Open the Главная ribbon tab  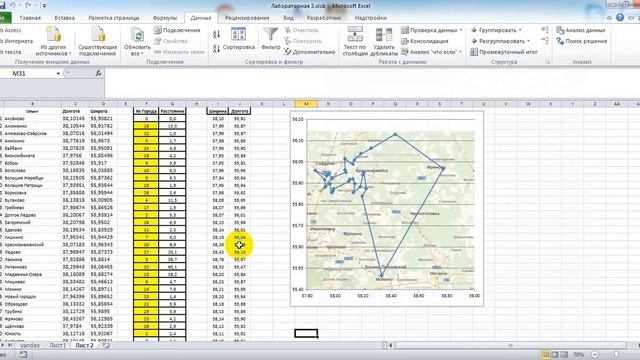coord(30,18)
